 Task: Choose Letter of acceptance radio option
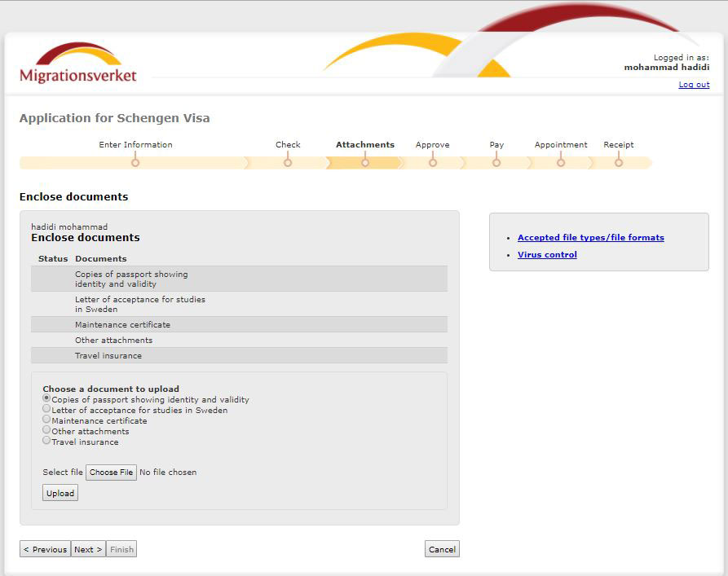point(46,409)
